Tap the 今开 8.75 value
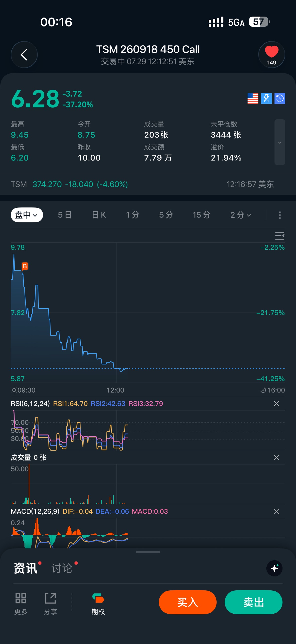This screenshot has height=644, width=296. 86,135
